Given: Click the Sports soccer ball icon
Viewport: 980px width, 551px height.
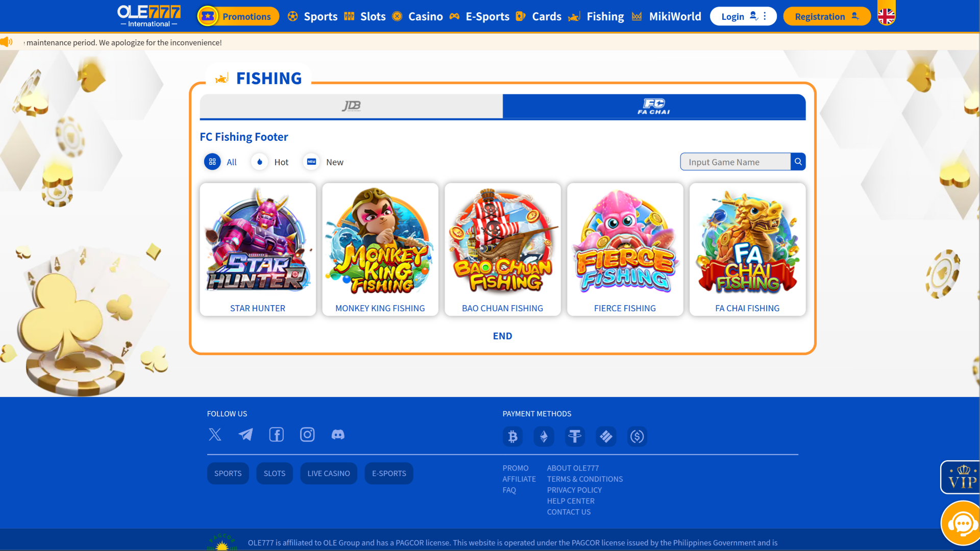Looking at the screenshot, I should pos(292,16).
